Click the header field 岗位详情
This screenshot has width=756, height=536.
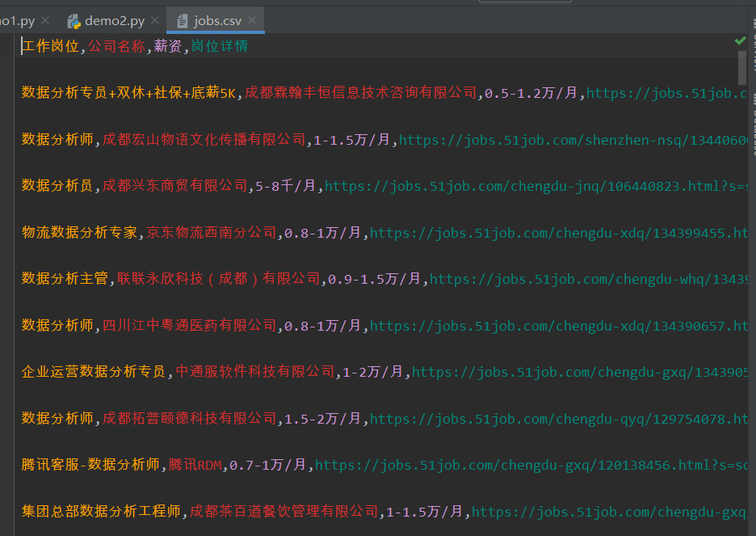[220, 46]
